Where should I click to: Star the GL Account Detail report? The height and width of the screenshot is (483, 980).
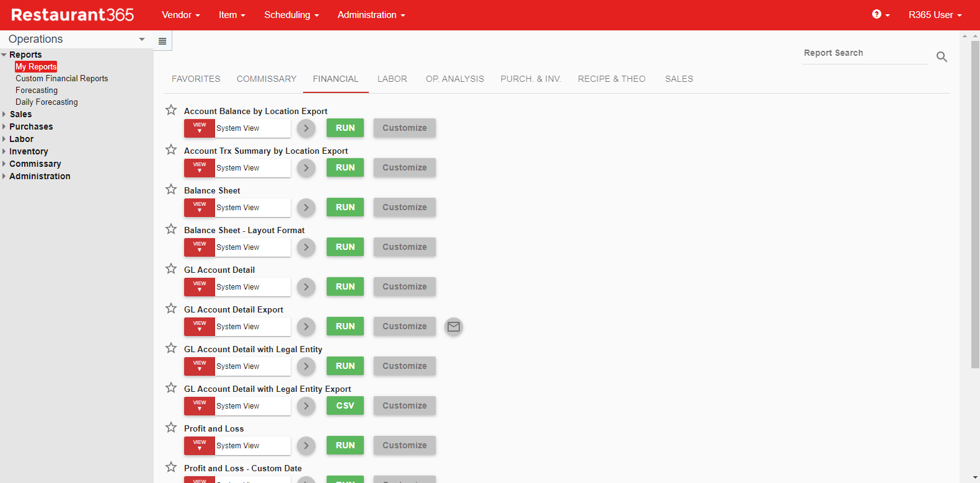pyautogui.click(x=171, y=268)
